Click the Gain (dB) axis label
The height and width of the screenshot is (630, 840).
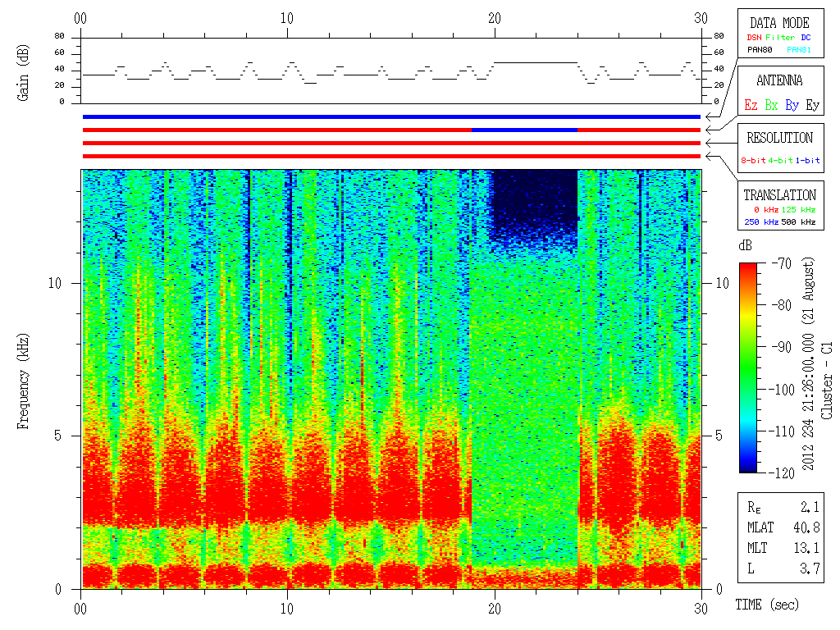pyautogui.click(x=23, y=73)
